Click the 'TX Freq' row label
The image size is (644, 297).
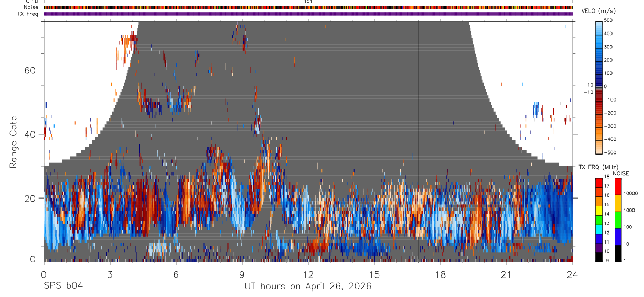[28, 14]
